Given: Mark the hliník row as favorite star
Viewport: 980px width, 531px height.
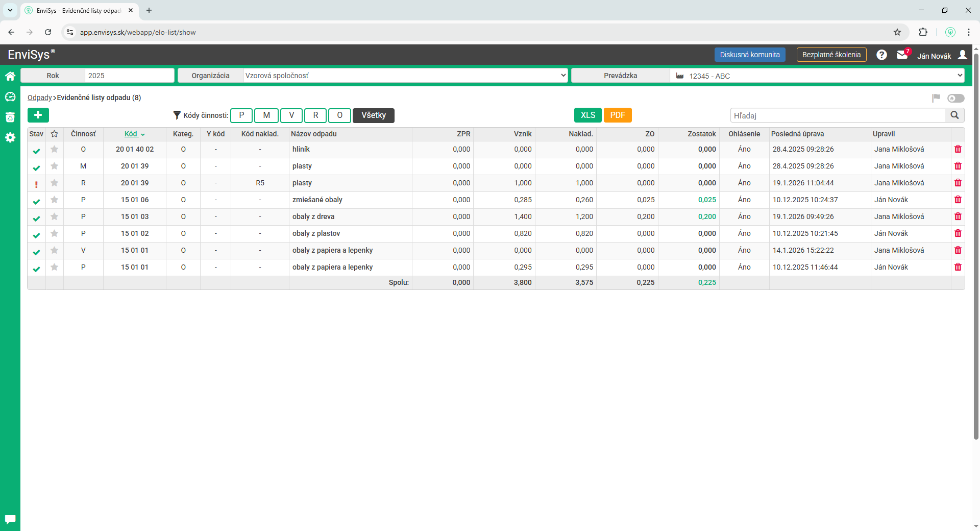Looking at the screenshot, I should tap(55, 149).
